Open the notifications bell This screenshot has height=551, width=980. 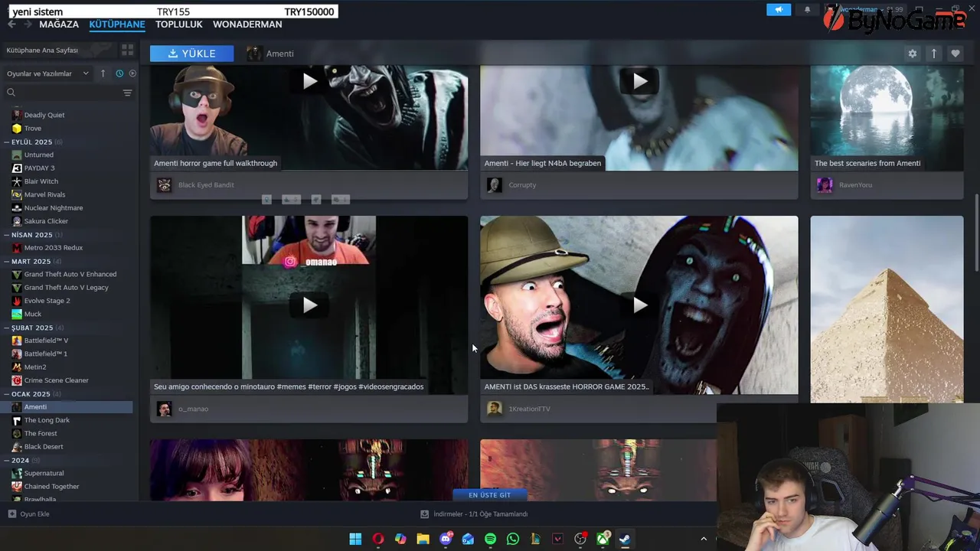coord(807,10)
